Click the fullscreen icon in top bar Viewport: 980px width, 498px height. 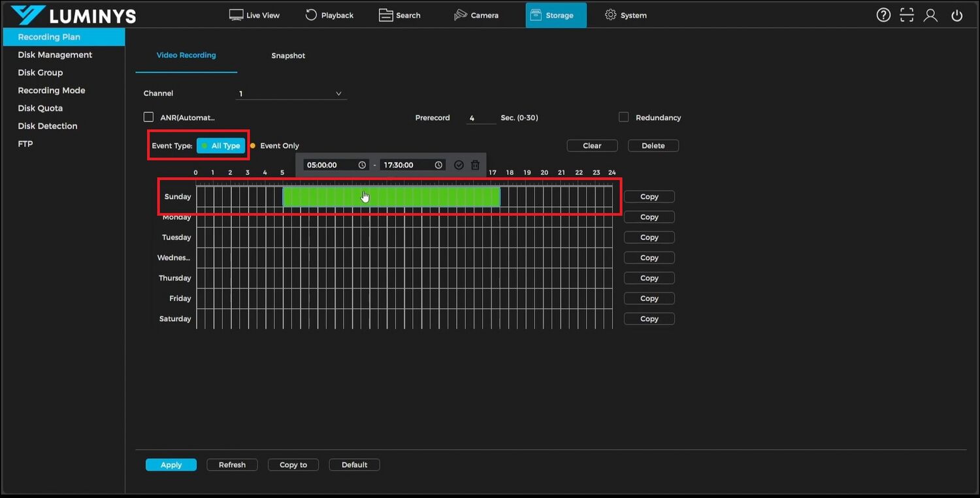[907, 15]
